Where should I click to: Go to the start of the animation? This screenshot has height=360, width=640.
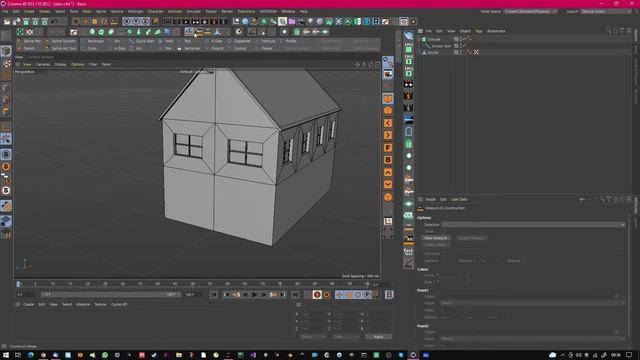(x=214, y=295)
